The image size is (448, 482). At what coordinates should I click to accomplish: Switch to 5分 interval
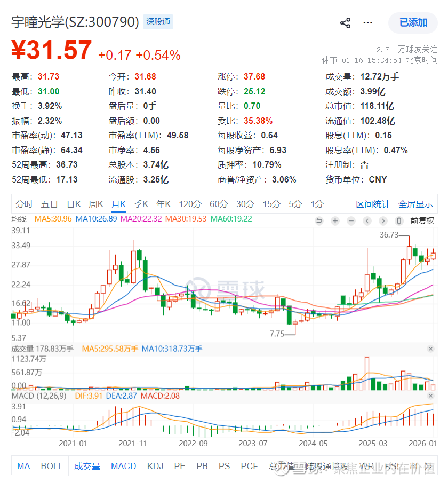pos(295,204)
